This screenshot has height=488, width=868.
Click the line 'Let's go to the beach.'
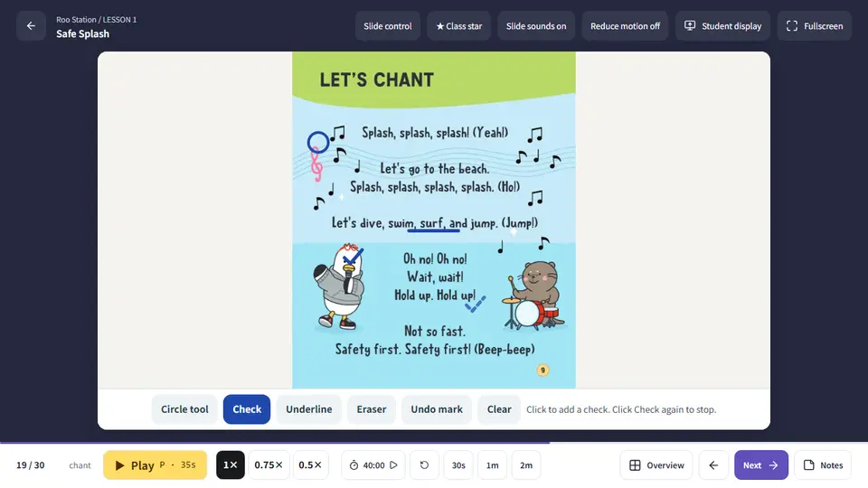(x=435, y=168)
